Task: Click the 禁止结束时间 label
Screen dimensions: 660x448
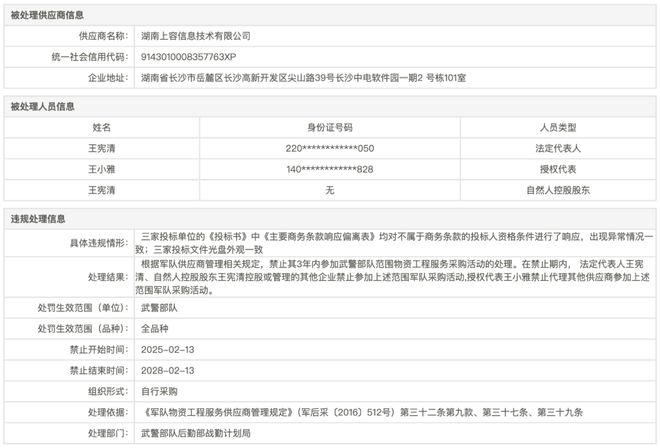Action: [x=98, y=371]
